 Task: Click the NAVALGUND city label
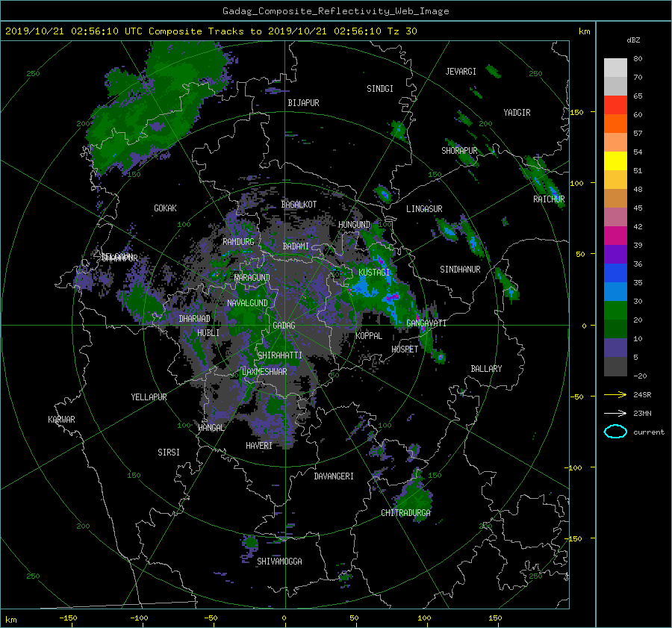[247, 303]
